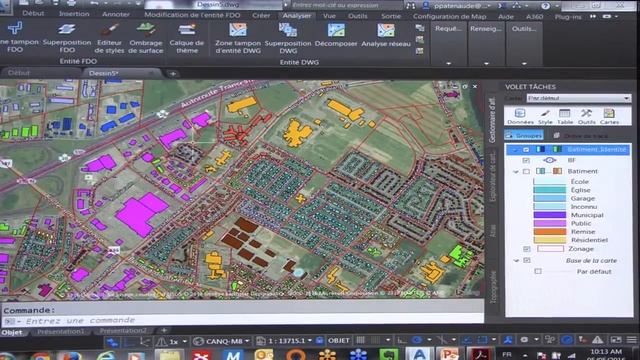
Task: Switch to the Début drawing tab
Action: pyautogui.click(x=19, y=73)
